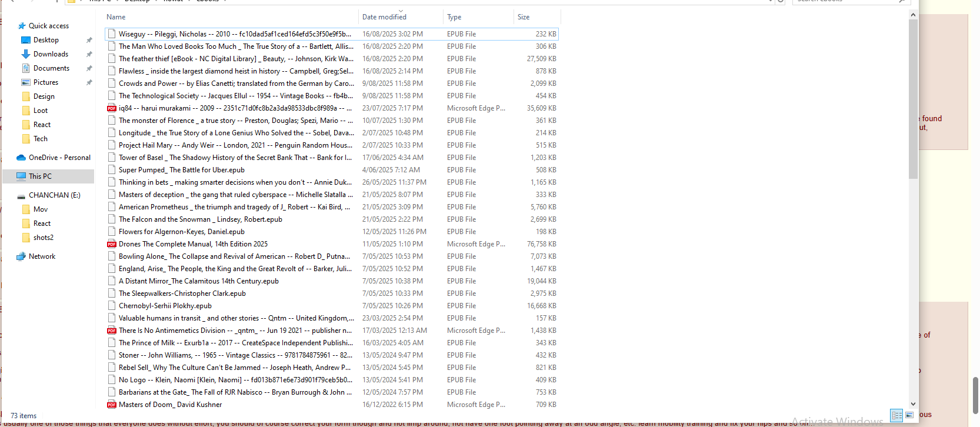Sort files by the Size column header
The image size is (980, 427).
tap(537, 17)
